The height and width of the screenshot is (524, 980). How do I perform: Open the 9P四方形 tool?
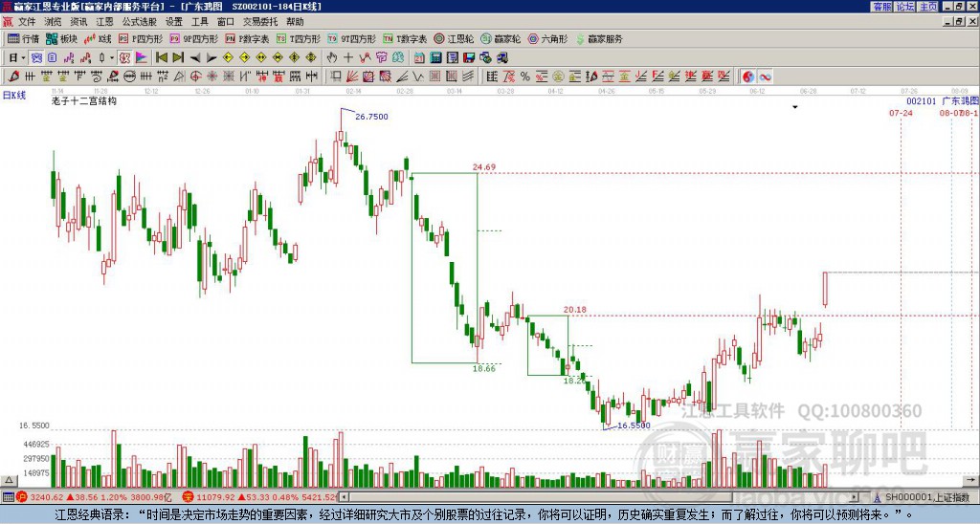tap(194, 38)
